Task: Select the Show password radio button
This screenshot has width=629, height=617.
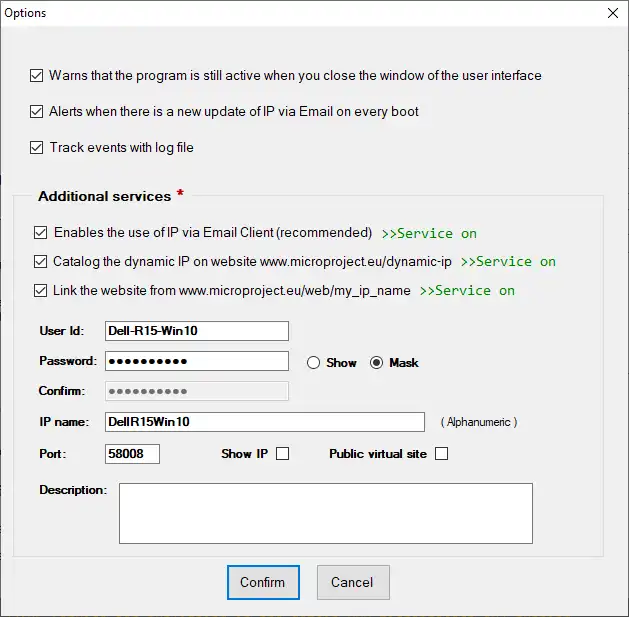Action: (x=313, y=363)
